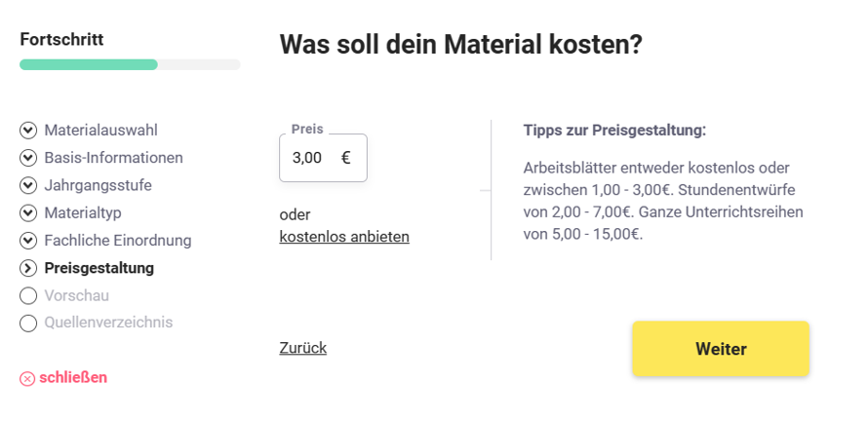Select the Preisgestaltung step label
Viewport: 868px width, 421px height.
pyautogui.click(x=99, y=268)
